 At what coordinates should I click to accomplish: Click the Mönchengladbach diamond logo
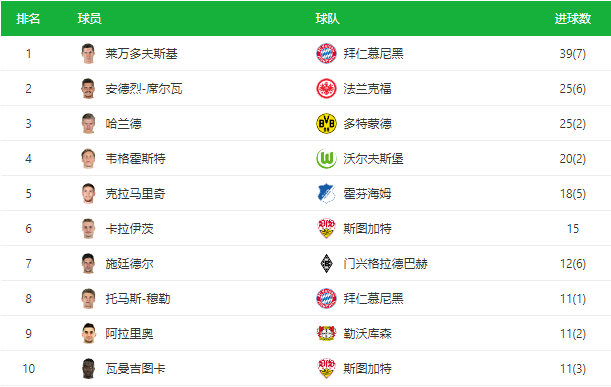click(x=326, y=264)
